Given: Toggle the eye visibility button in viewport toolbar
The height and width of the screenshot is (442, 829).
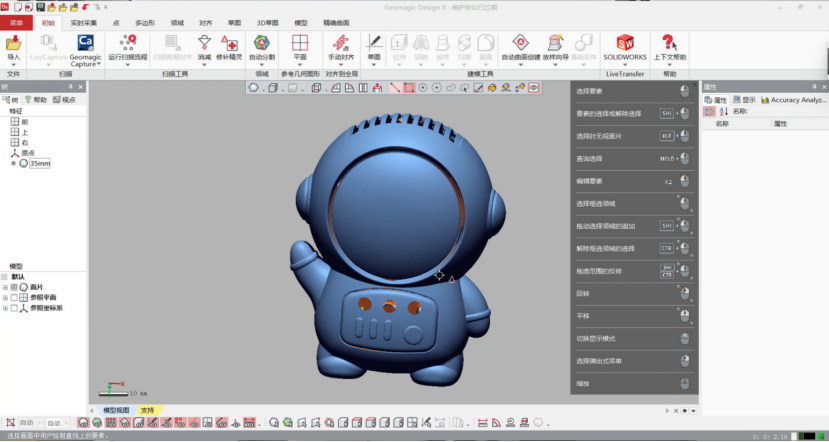Looking at the screenshot, I should 533,88.
